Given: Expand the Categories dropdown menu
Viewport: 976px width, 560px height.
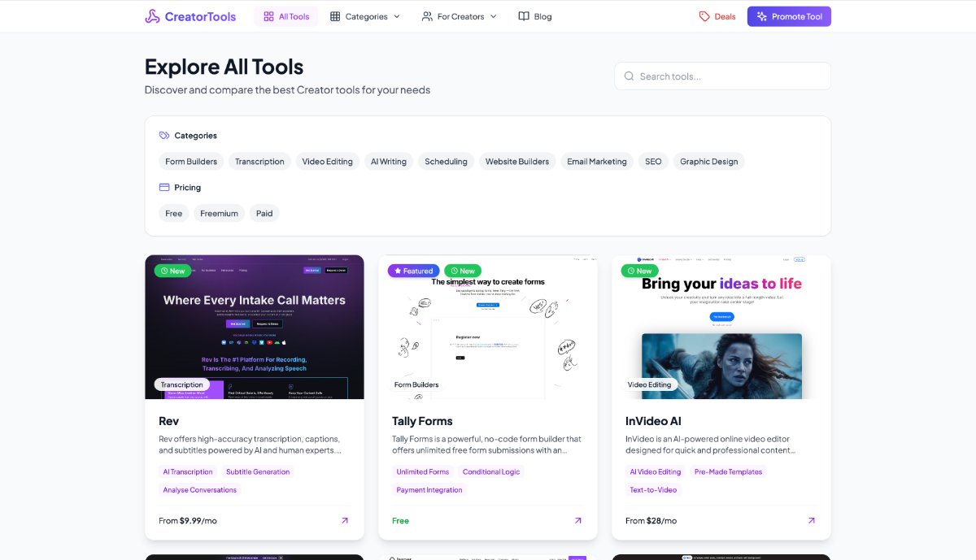Looking at the screenshot, I should [365, 16].
